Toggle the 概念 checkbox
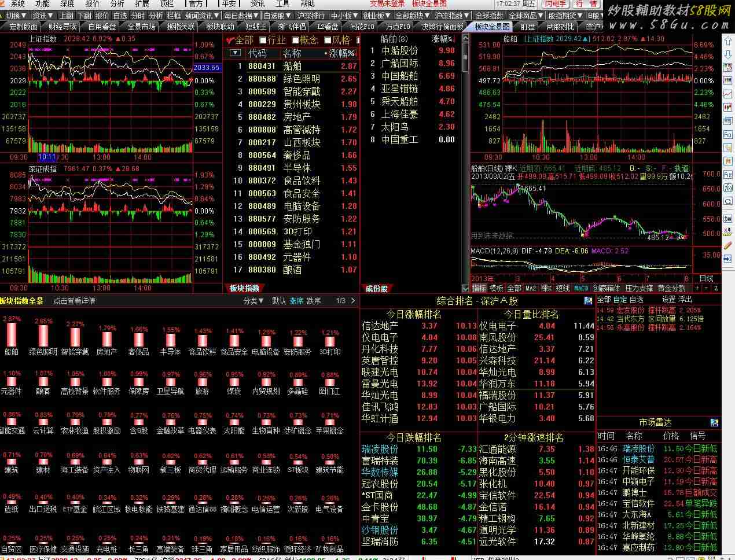The width and height of the screenshot is (735, 560). click(296, 40)
